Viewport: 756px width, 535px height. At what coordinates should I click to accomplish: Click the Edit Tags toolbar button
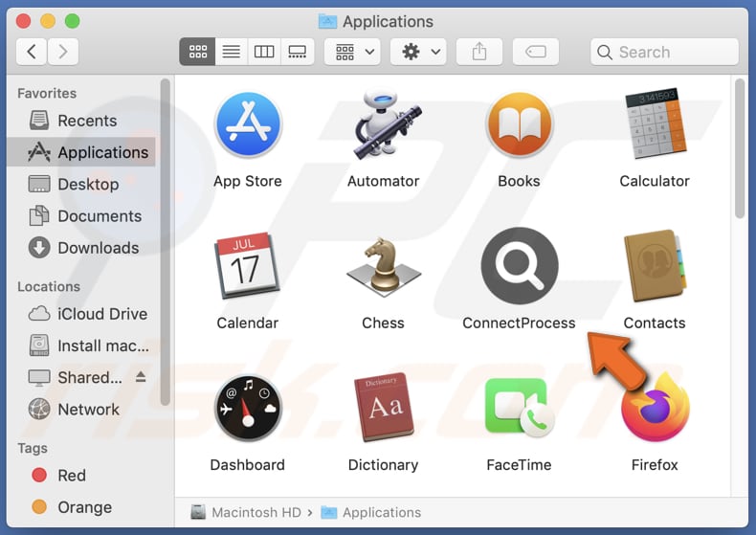tap(536, 52)
